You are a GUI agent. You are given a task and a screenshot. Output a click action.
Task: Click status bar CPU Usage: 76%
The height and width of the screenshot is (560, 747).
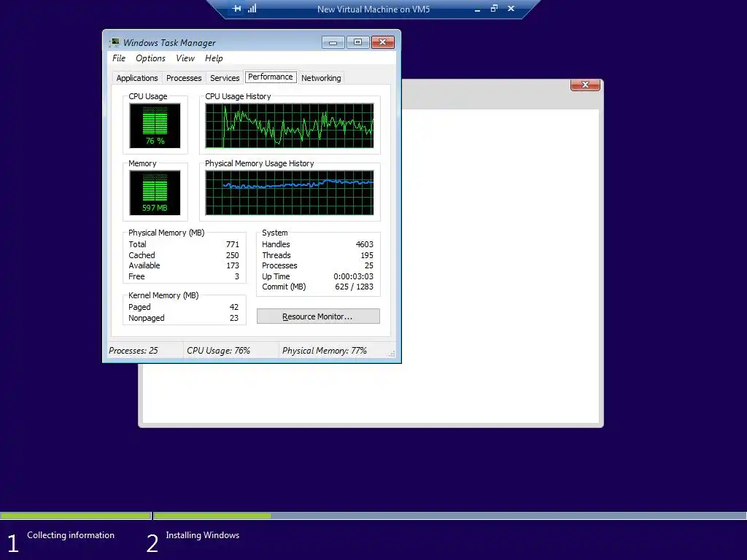[219, 351]
